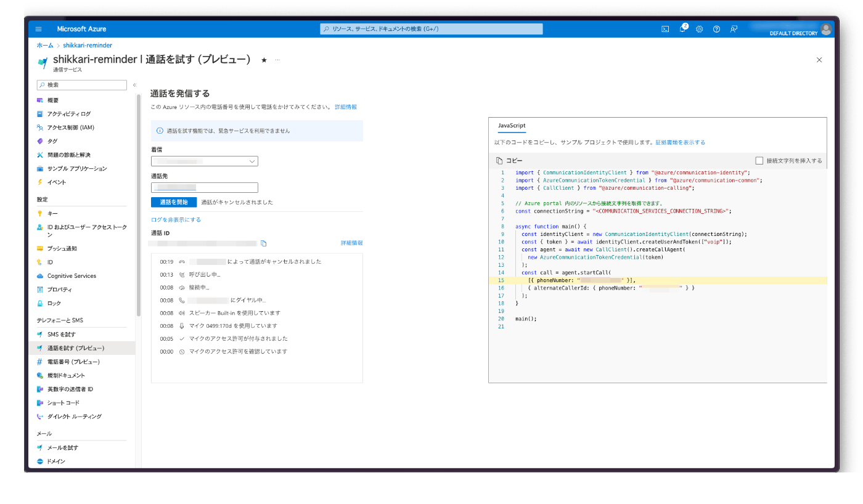Click the 電話番号 (プレビュー) hash icon
Screen dimensions: 863x504
pos(40,362)
